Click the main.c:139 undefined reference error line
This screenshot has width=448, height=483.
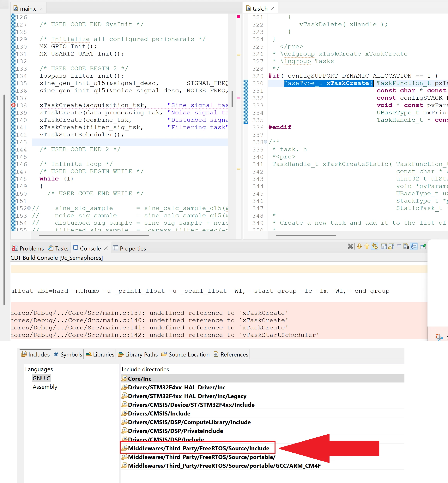click(x=149, y=313)
